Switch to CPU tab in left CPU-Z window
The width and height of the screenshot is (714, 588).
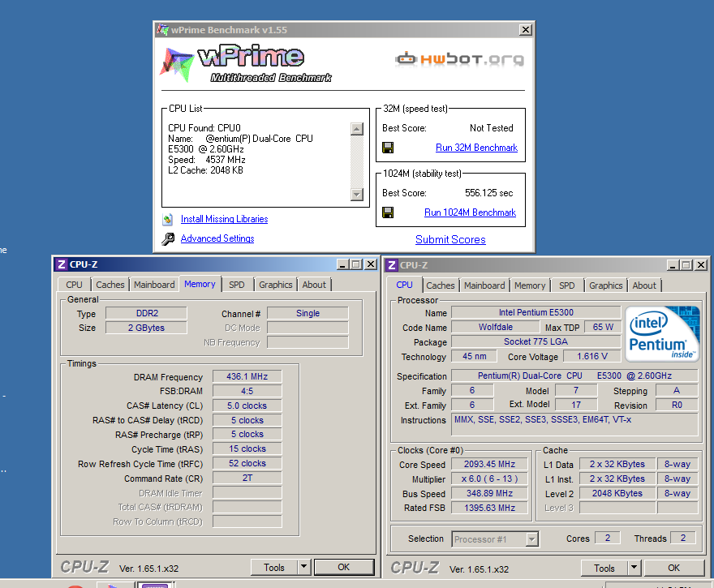(74, 285)
